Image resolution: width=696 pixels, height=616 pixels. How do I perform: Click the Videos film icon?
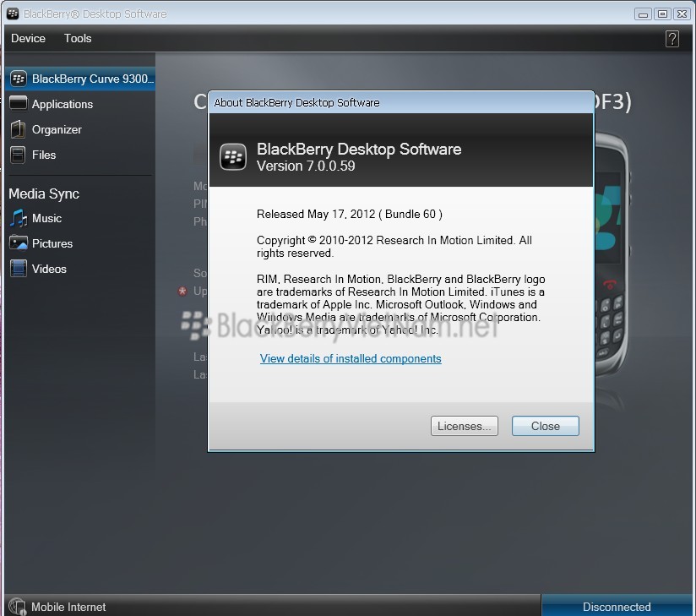19,268
